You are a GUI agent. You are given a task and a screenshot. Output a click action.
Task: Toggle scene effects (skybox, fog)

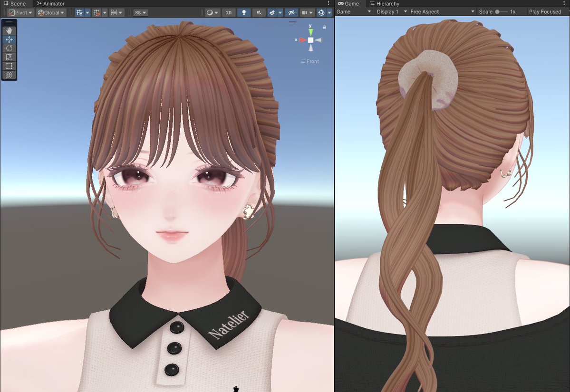click(272, 13)
